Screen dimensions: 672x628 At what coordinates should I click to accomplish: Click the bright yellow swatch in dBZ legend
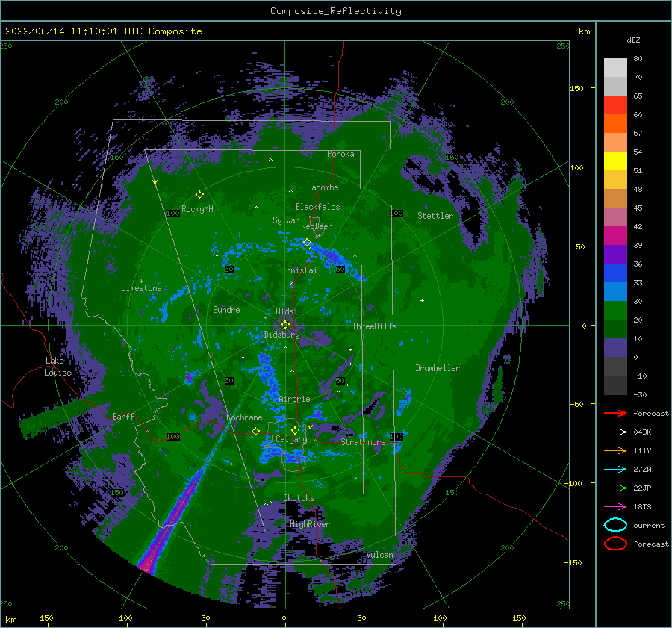pyautogui.click(x=615, y=161)
